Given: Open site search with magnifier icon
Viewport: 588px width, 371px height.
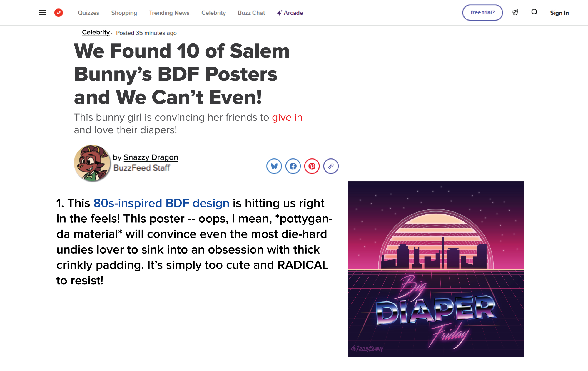Looking at the screenshot, I should tap(534, 12).
